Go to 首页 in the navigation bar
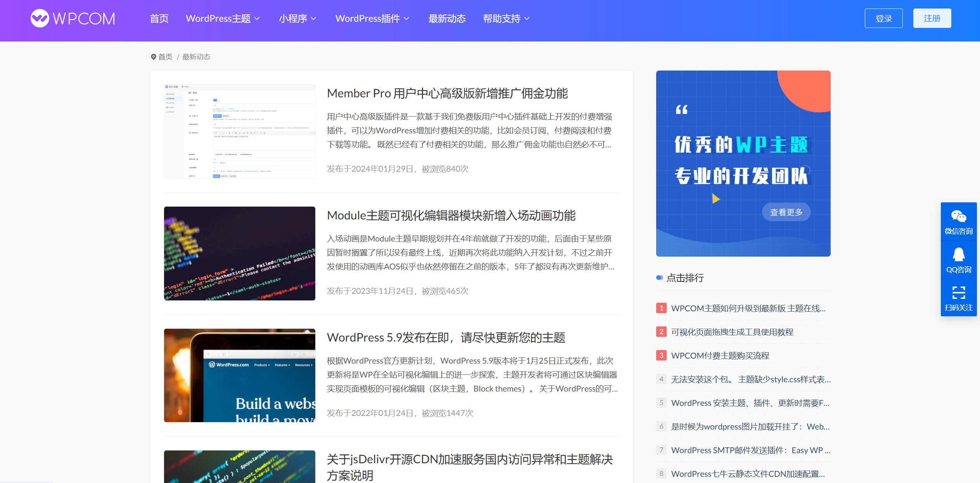Screen dimensions: 980x483 coord(159,19)
